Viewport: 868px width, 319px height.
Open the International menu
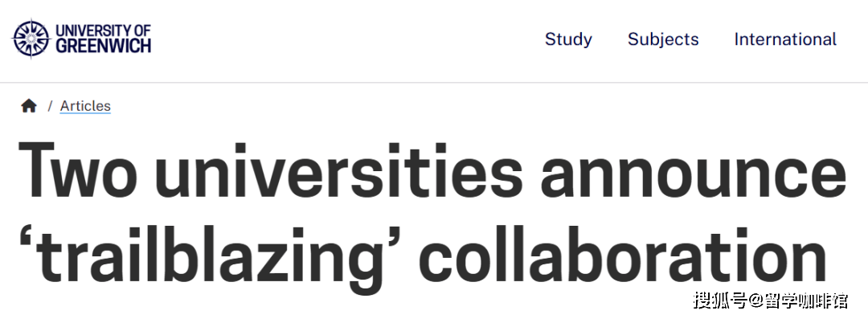[785, 39]
